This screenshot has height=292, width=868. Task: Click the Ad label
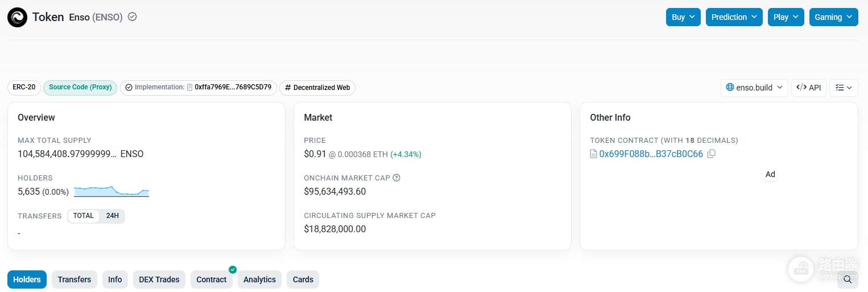tap(770, 174)
